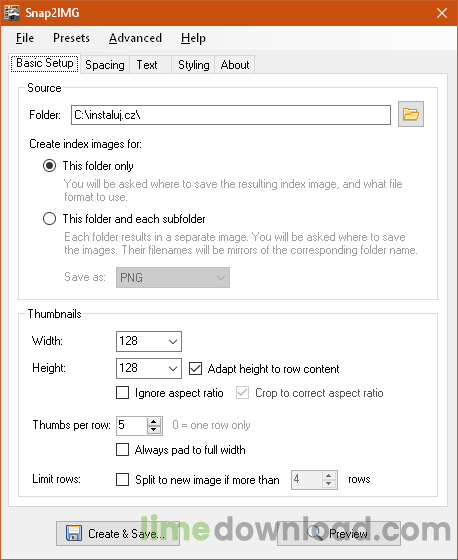Decrease Thumbs per row with down arrow
Image resolution: width=458 pixels, height=560 pixels.
pyautogui.click(x=154, y=430)
